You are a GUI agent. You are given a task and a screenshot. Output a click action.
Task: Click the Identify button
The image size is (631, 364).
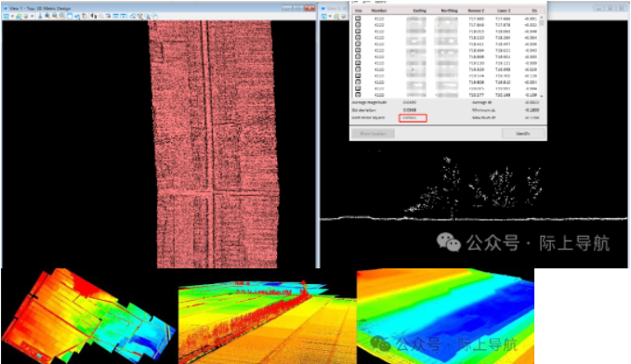(523, 133)
